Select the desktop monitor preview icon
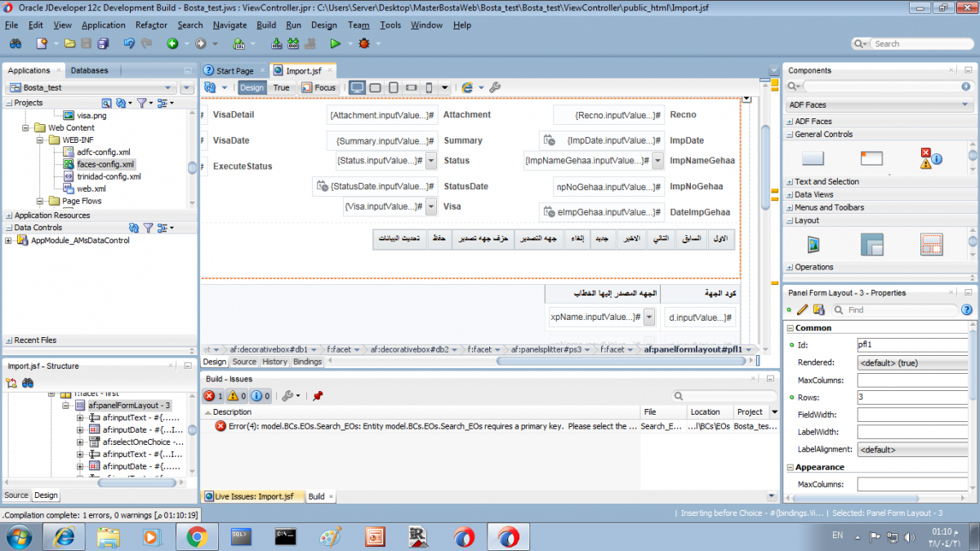The image size is (980, 551). coord(357,87)
